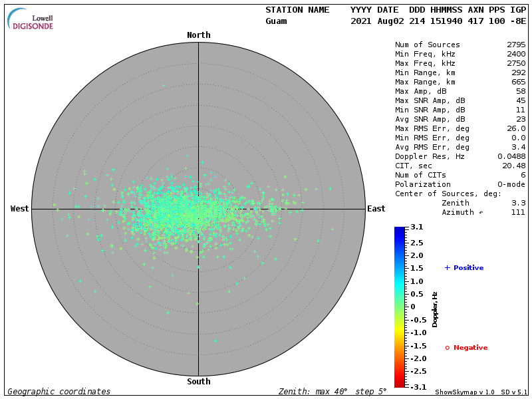Viewport: 532px width, 399px height.
Task: Click the East label beside the skymap
Action: [376, 209]
